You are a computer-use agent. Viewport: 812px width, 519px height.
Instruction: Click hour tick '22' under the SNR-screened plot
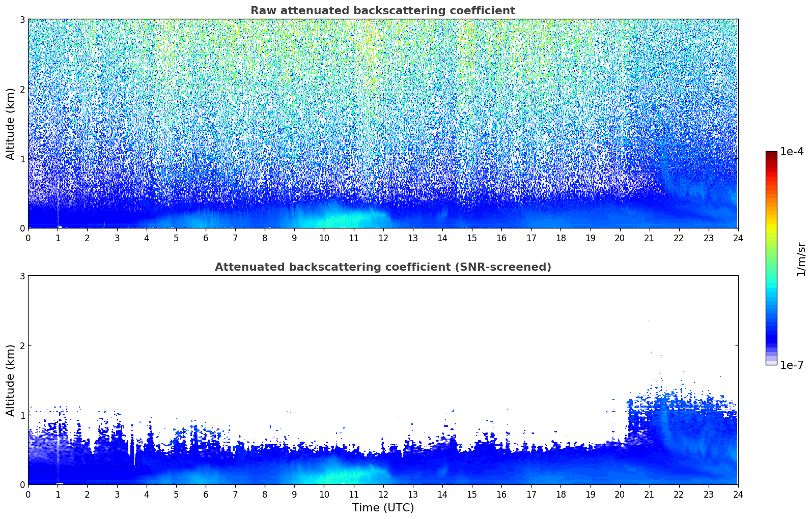click(x=679, y=494)
